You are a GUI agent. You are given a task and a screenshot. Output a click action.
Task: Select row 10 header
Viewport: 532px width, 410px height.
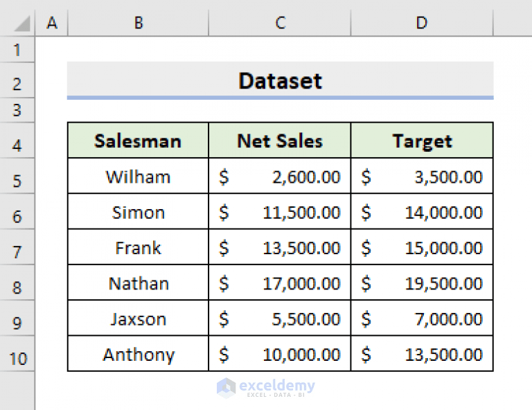coord(17,358)
